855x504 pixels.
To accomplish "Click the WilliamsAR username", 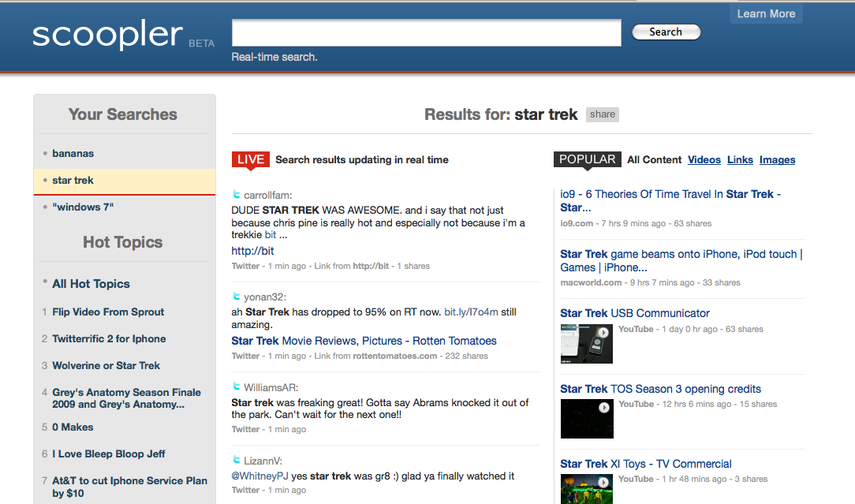I will click(x=271, y=388).
